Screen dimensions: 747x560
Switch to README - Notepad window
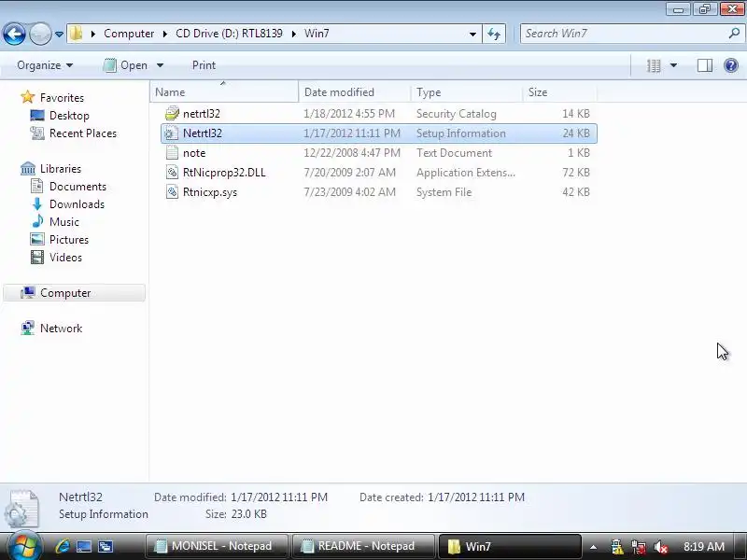tap(363, 546)
